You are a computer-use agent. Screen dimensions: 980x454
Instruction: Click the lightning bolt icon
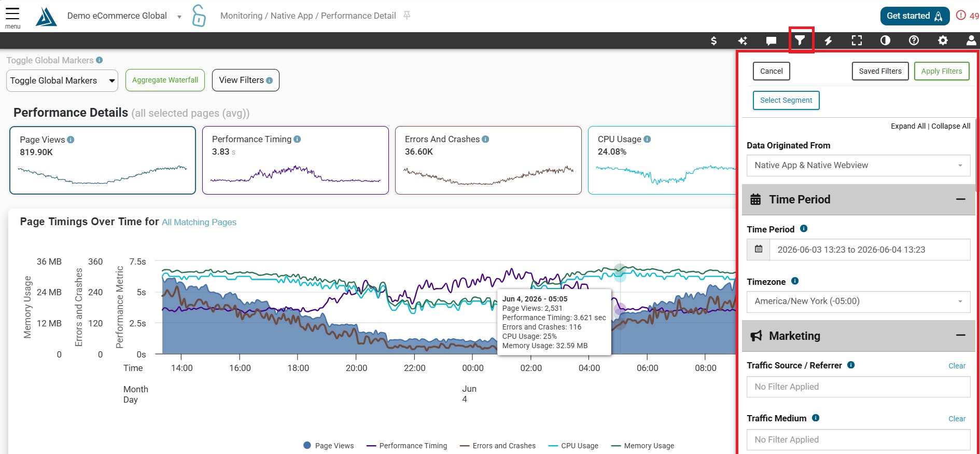(x=829, y=40)
